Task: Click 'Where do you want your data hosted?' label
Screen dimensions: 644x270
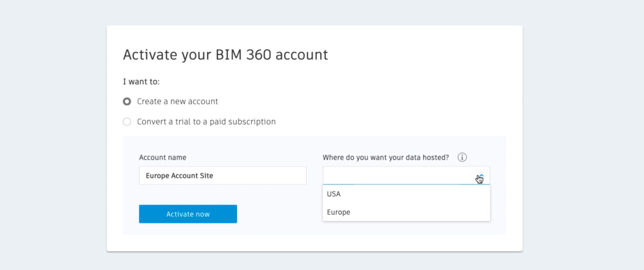Action: click(x=386, y=157)
